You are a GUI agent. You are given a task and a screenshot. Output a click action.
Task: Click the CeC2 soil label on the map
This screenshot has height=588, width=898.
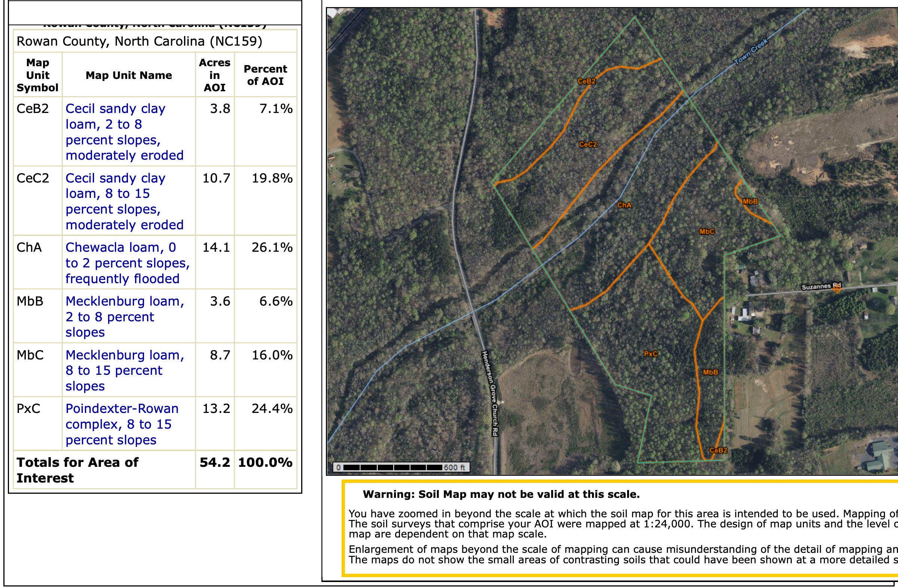coord(588,144)
